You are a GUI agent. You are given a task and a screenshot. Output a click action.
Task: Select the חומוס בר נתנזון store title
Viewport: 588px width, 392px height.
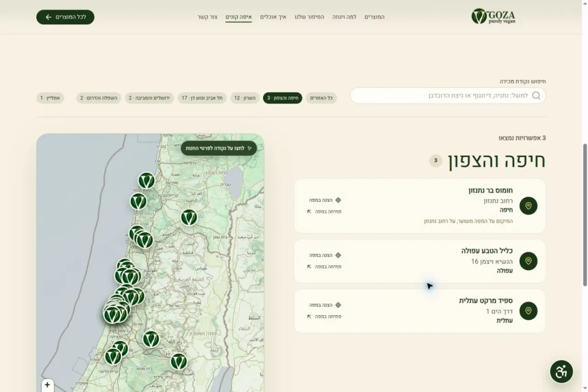pyautogui.click(x=491, y=190)
